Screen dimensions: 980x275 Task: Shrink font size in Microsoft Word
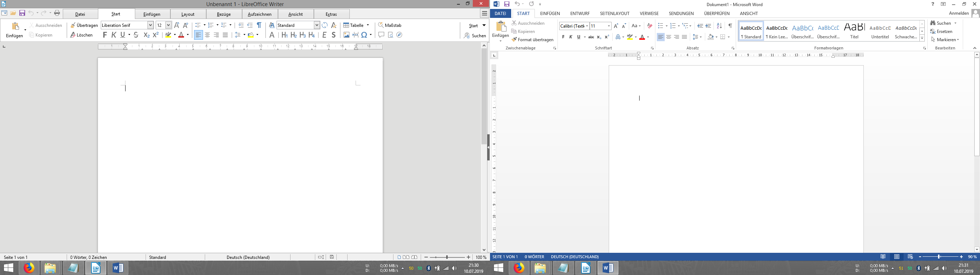tap(624, 26)
